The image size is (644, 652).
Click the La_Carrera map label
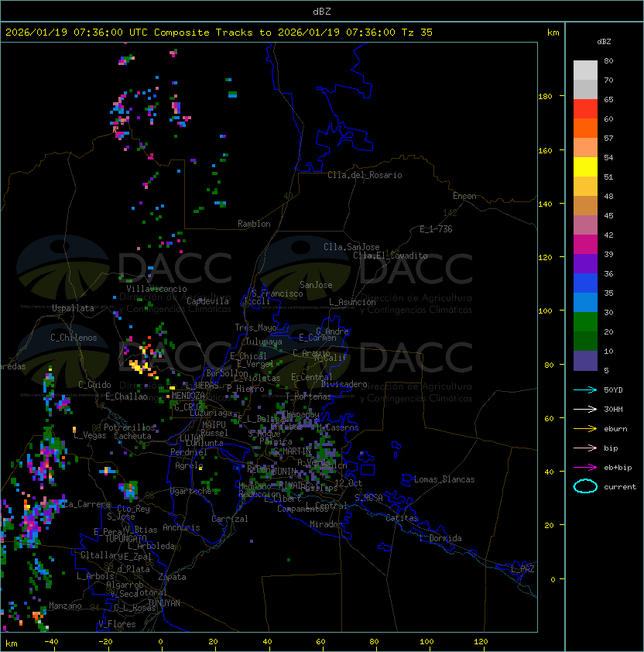point(85,504)
